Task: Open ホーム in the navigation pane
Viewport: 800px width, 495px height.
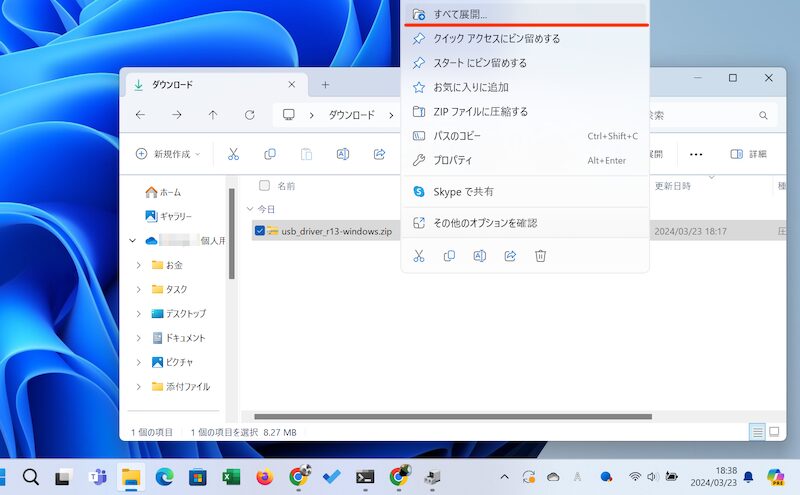Action: (169, 192)
